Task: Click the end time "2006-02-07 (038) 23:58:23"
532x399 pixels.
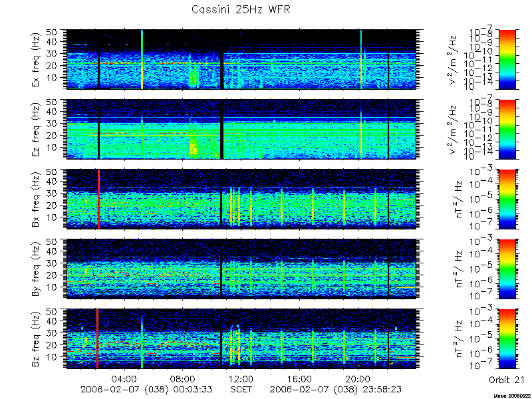Action: point(336,389)
